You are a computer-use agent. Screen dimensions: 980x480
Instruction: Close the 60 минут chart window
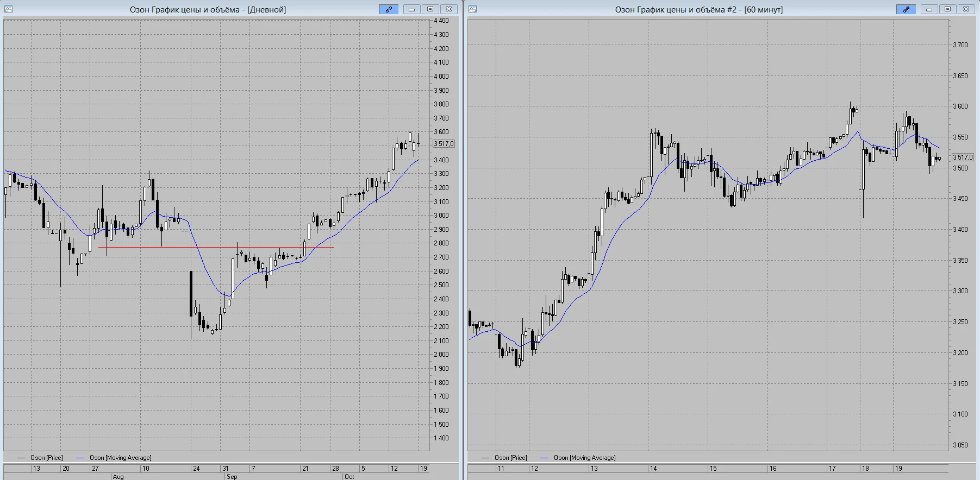tap(966, 9)
